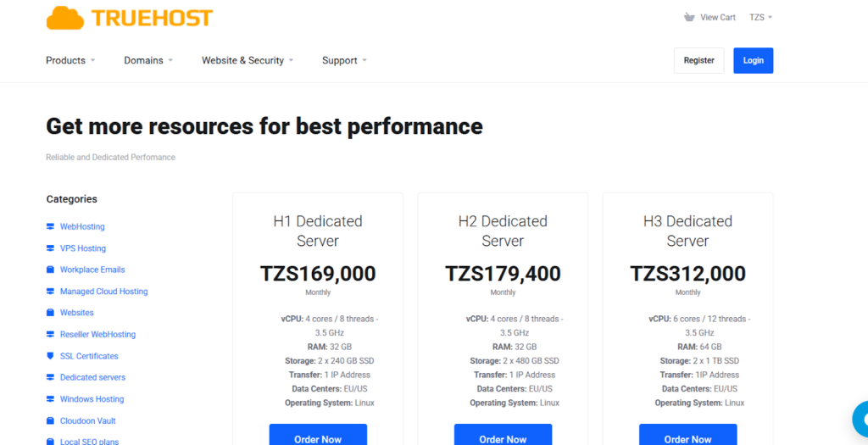
Task: Click the TZS169,000 price
Action: coord(318,274)
